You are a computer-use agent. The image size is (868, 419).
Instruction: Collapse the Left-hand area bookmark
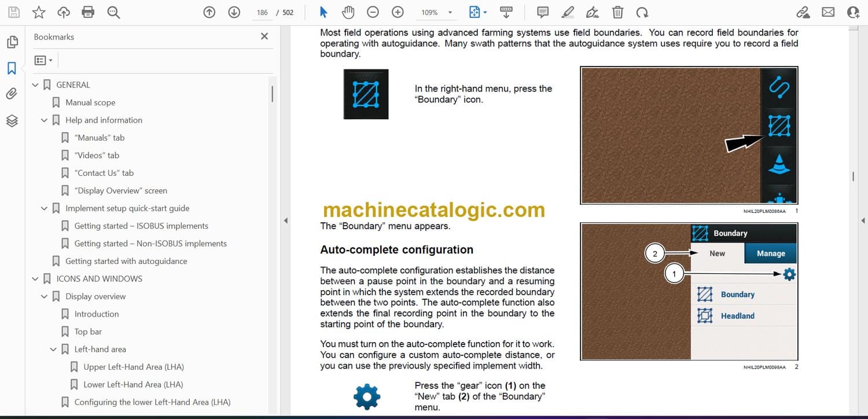tap(53, 350)
